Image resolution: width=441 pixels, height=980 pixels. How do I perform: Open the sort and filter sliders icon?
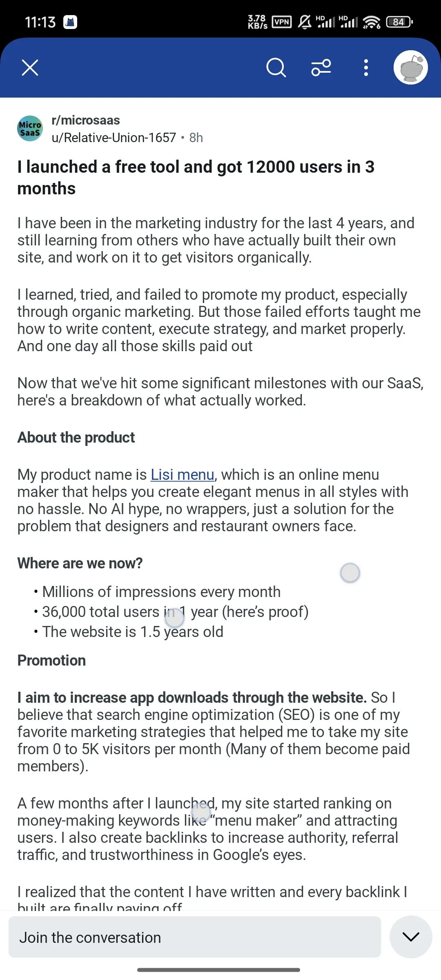(321, 68)
